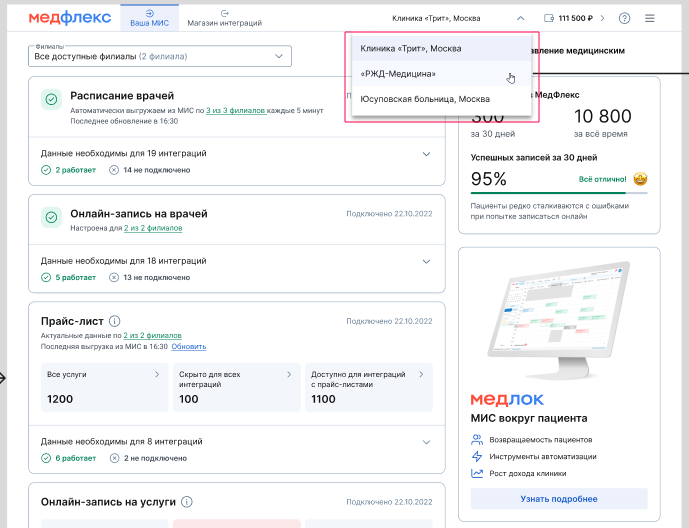The image size is (689, 528).
Task: Click the 10 800 за всё время value
Action: 602,116
